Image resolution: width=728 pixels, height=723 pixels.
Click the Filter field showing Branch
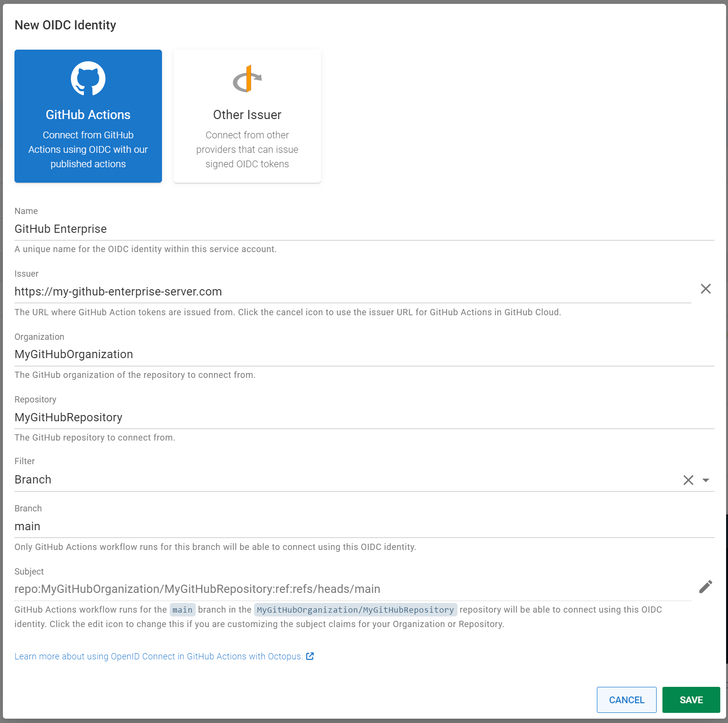point(193,479)
